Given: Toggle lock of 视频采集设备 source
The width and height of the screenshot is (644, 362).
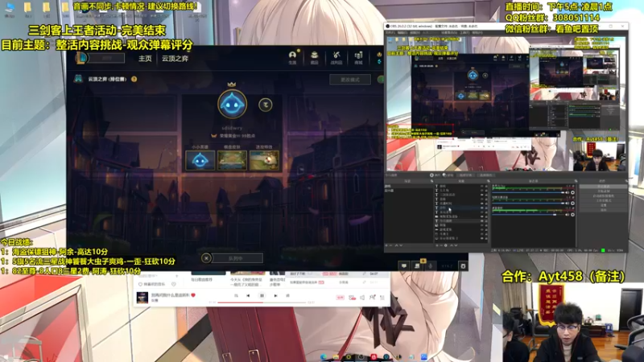Looking at the screenshot, I should tap(486, 216).
